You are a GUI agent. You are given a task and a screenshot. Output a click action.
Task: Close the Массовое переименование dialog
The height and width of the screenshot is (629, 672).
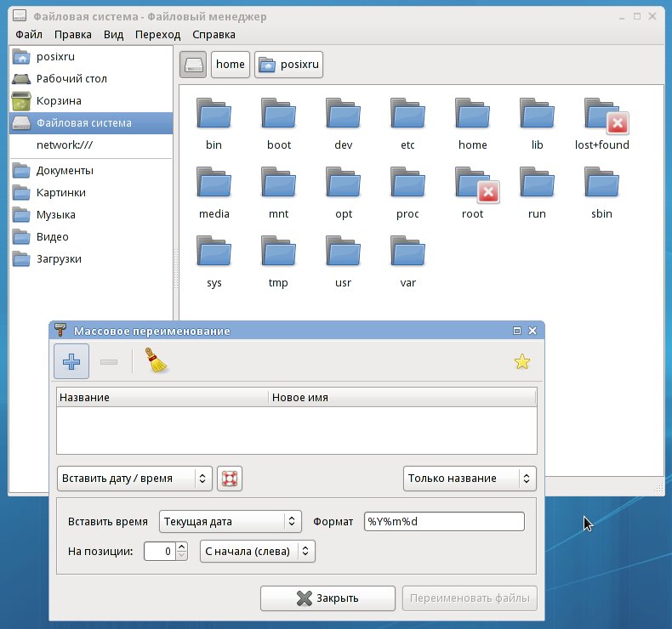pyautogui.click(x=532, y=331)
